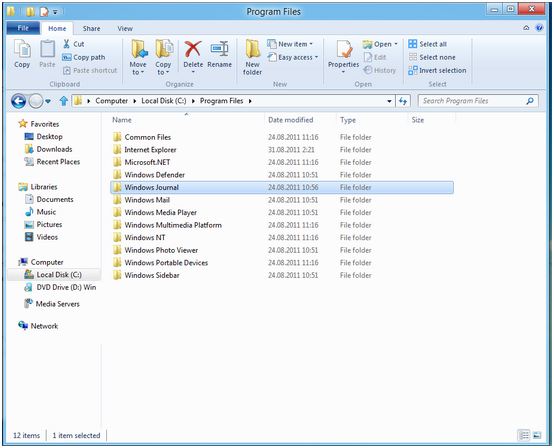Go up one level with the blue arrow

pos(64,101)
